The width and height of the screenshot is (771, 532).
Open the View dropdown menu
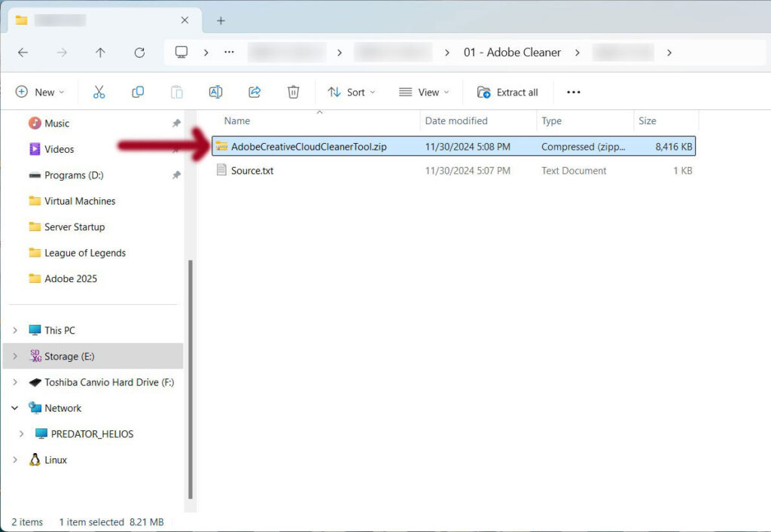point(424,92)
